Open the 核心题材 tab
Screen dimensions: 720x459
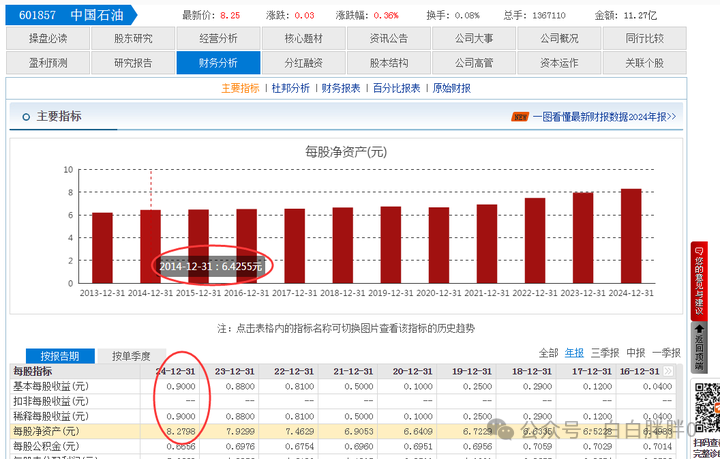pyautogui.click(x=304, y=38)
